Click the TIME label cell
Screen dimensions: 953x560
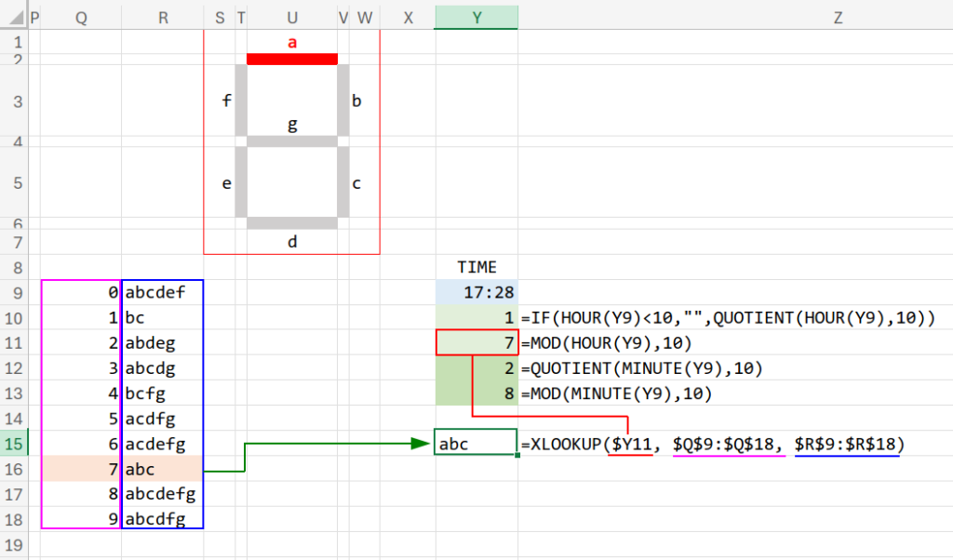[x=476, y=267]
